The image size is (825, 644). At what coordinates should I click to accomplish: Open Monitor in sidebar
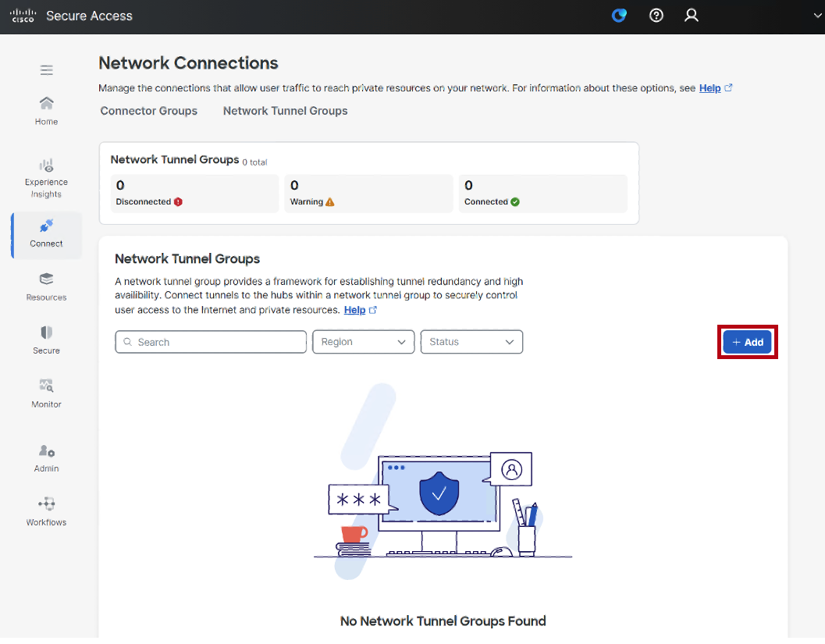46,393
